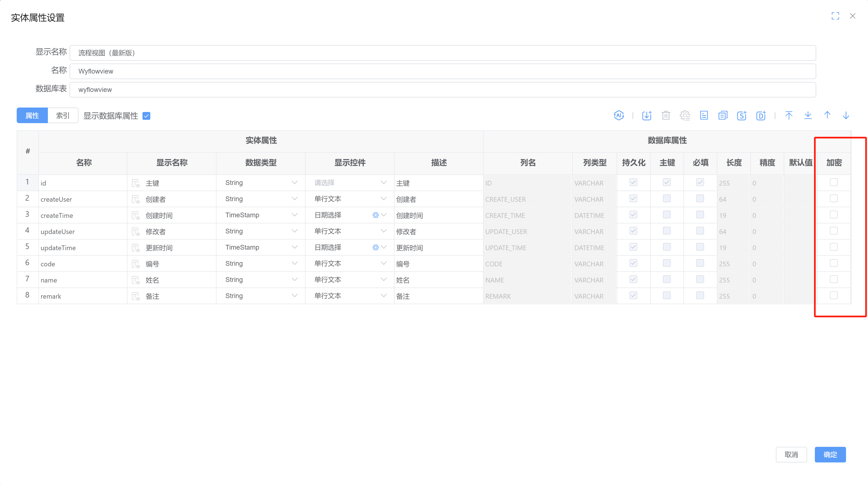Image resolution: width=868 pixels, height=485 pixels.
Task: Enable 加密 checkbox for the name row
Action: [833, 279]
